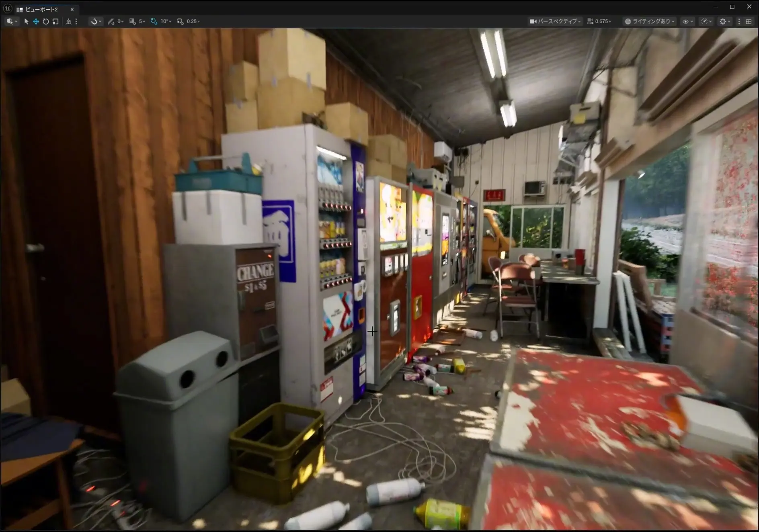This screenshot has width=759, height=532.
Task: Switch to the ビューポート2 tab
Action: click(42, 9)
